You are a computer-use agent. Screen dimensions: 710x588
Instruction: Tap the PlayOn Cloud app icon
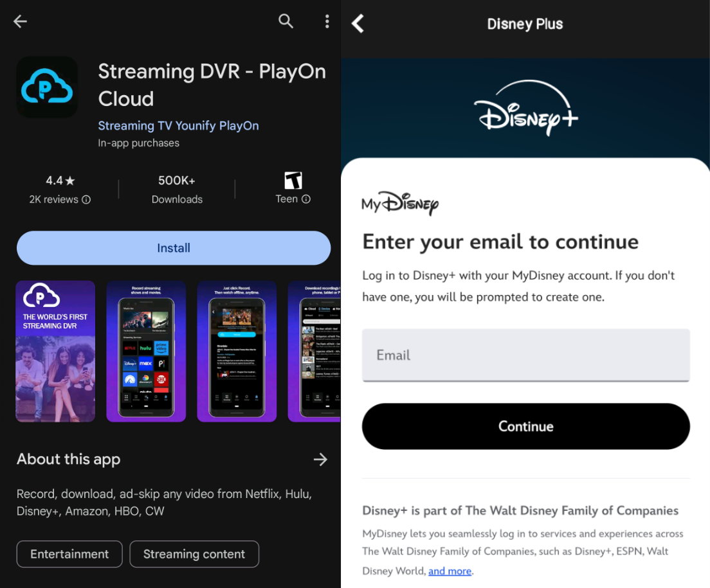pyautogui.click(x=47, y=87)
